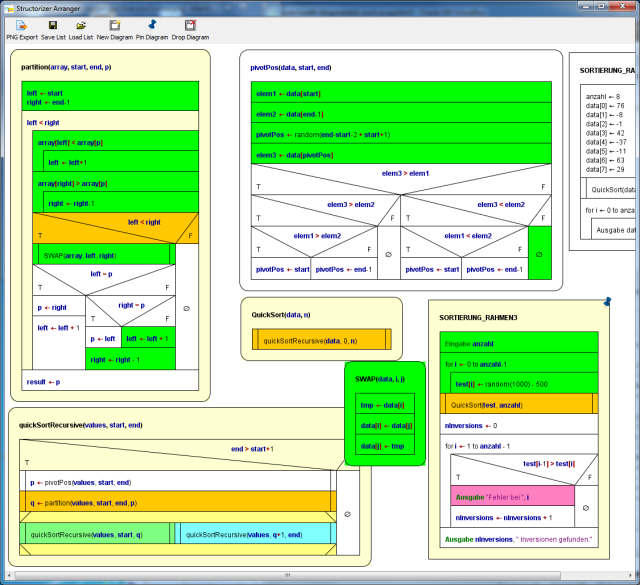Click 'Ausgabe nInversions, Inversionen gefunden' block
Image resolution: width=640 pixels, height=585 pixels.
pos(519,538)
